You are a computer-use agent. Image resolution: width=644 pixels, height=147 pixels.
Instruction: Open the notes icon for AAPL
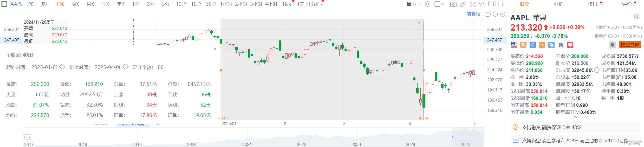pyautogui.click(x=561, y=45)
